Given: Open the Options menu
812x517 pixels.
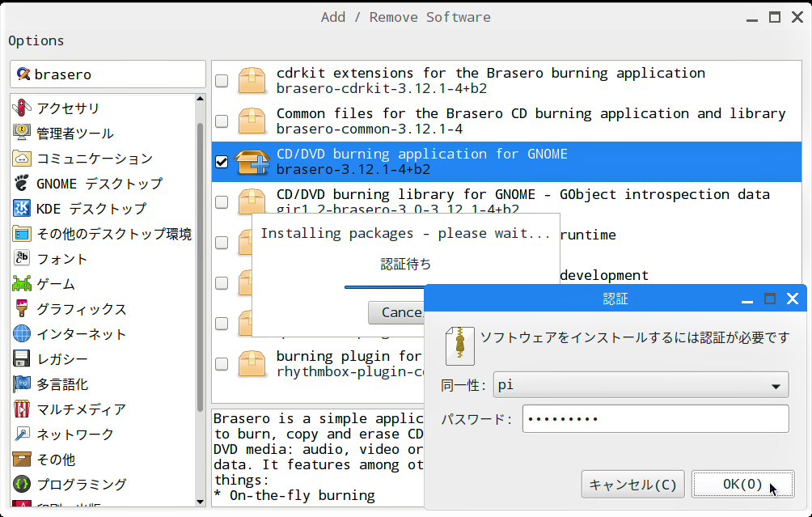Looking at the screenshot, I should (36, 41).
